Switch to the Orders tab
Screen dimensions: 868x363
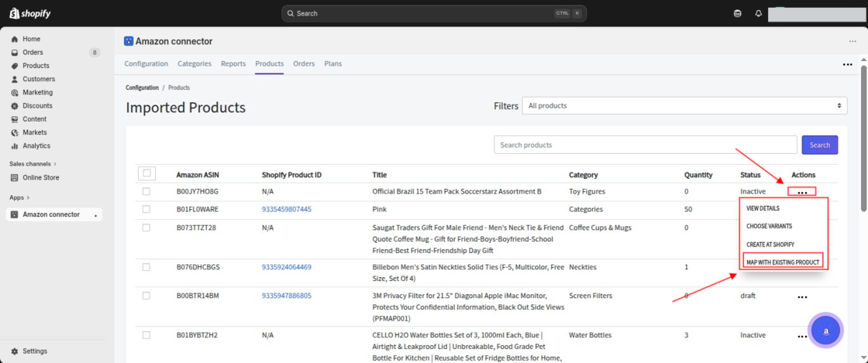coord(304,63)
